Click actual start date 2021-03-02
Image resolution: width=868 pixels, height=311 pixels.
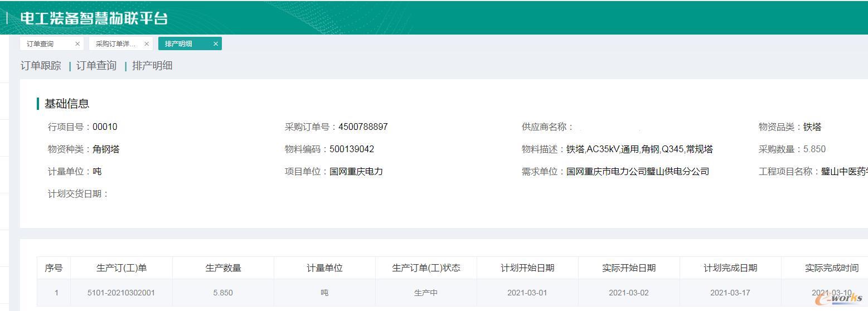(629, 293)
